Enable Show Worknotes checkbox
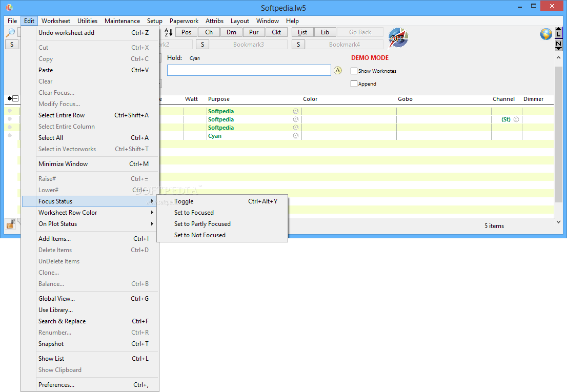Screen dimensions: 567x392 tap(354, 71)
